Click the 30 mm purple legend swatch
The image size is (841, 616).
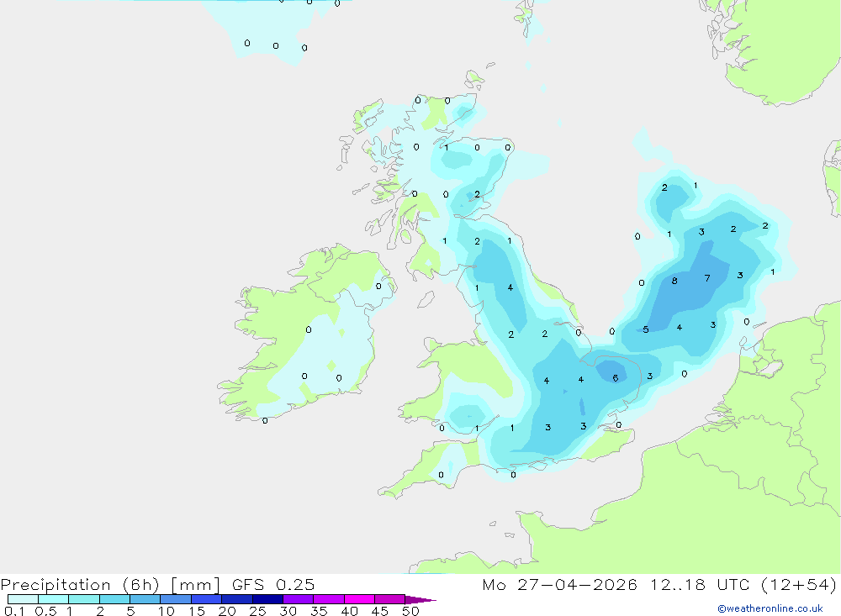point(299,599)
